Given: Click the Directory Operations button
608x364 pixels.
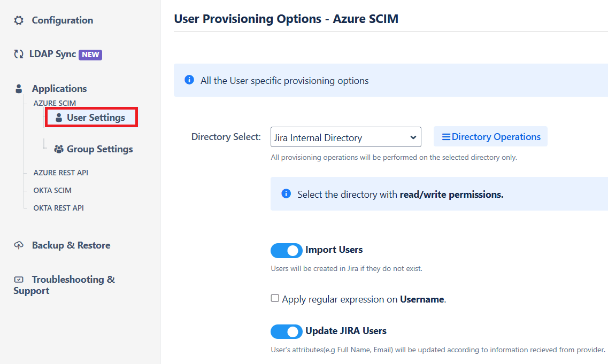Looking at the screenshot, I should click(490, 136).
